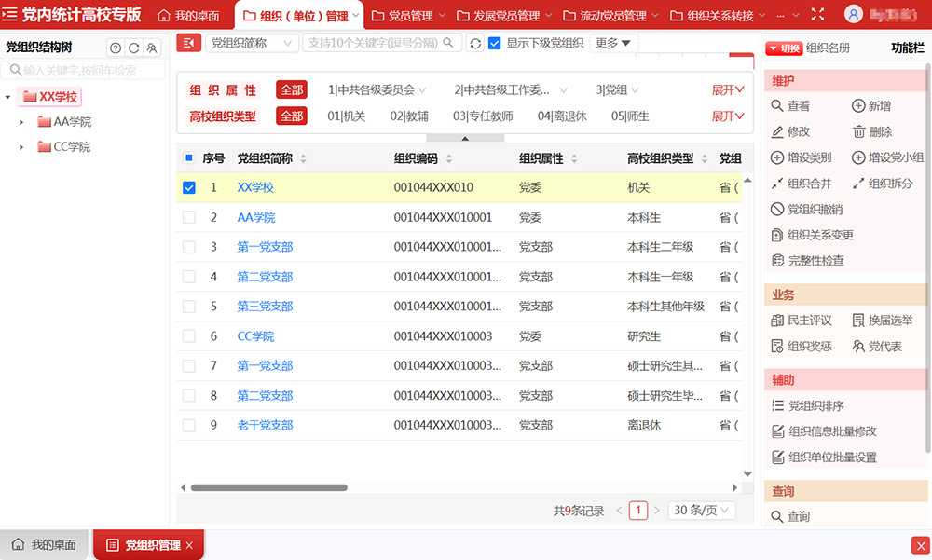The image size is (932, 560).
Task: Click 组织合并 merge function
Action: pyautogui.click(x=802, y=184)
